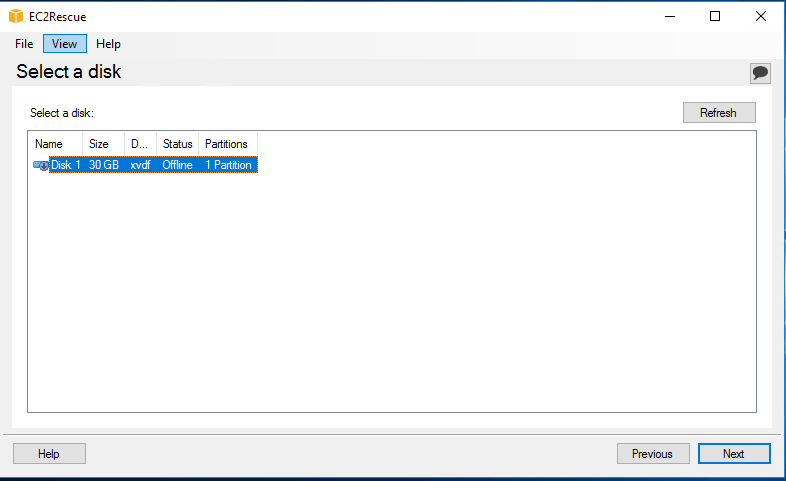Click the D... column header
Image resolution: width=786 pixels, height=481 pixels.
point(140,144)
